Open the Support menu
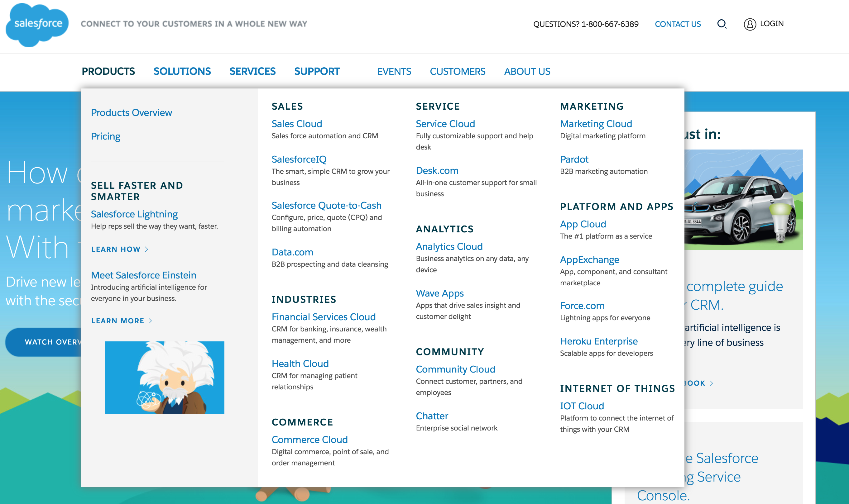 (317, 71)
